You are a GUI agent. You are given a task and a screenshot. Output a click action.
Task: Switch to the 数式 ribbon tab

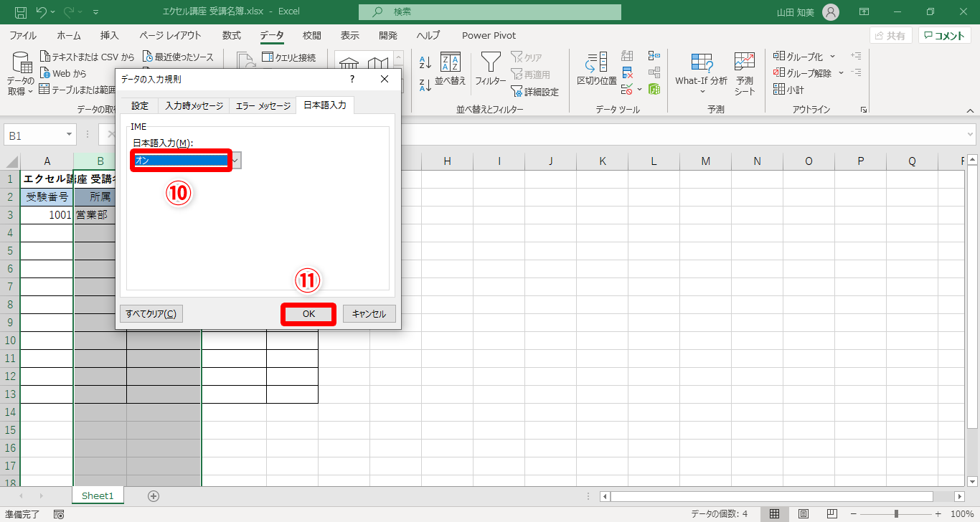232,35
